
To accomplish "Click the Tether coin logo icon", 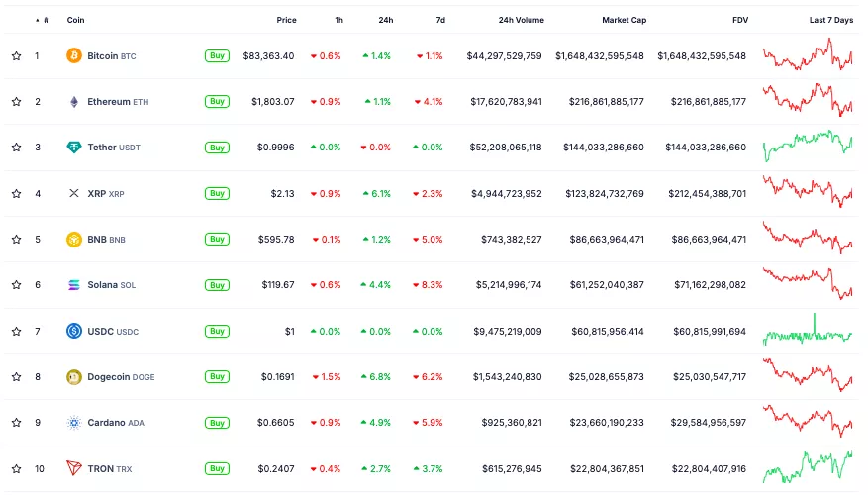I will tap(74, 148).
